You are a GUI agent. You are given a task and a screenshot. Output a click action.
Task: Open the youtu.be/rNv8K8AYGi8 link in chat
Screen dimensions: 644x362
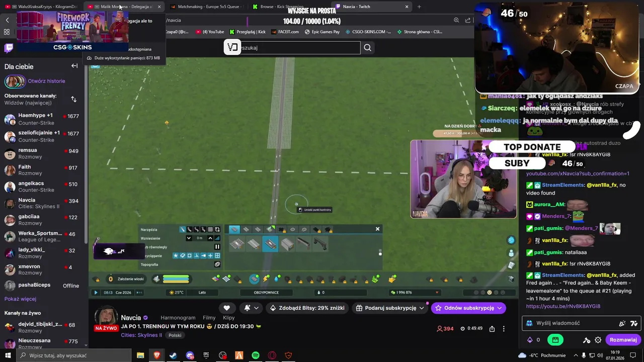click(563, 306)
